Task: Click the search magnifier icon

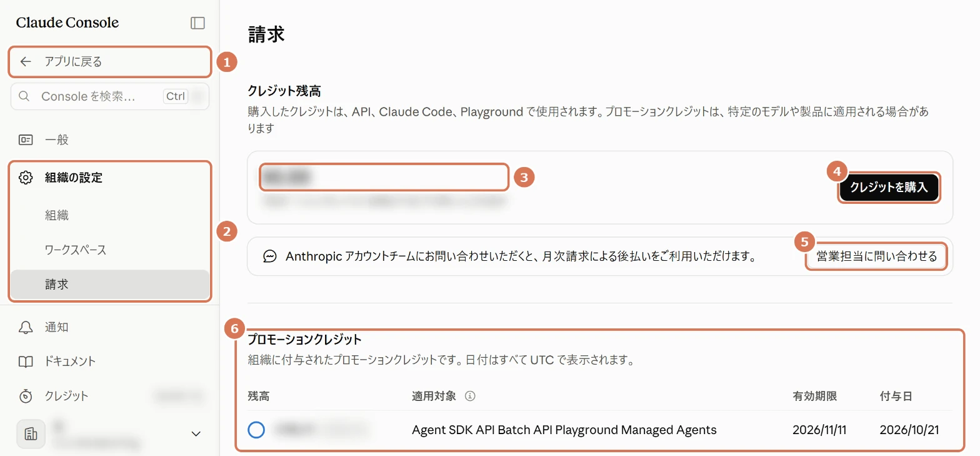Action: [24, 96]
